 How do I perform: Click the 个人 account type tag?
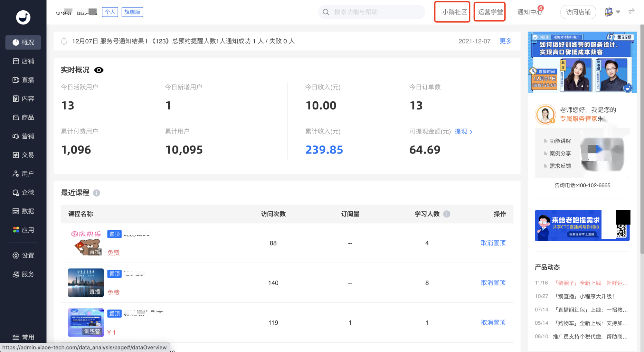coord(110,12)
